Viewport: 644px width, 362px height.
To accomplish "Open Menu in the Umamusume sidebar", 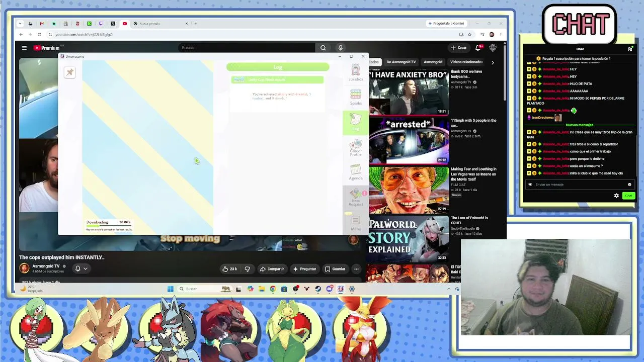I will pyautogui.click(x=356, y=224).
